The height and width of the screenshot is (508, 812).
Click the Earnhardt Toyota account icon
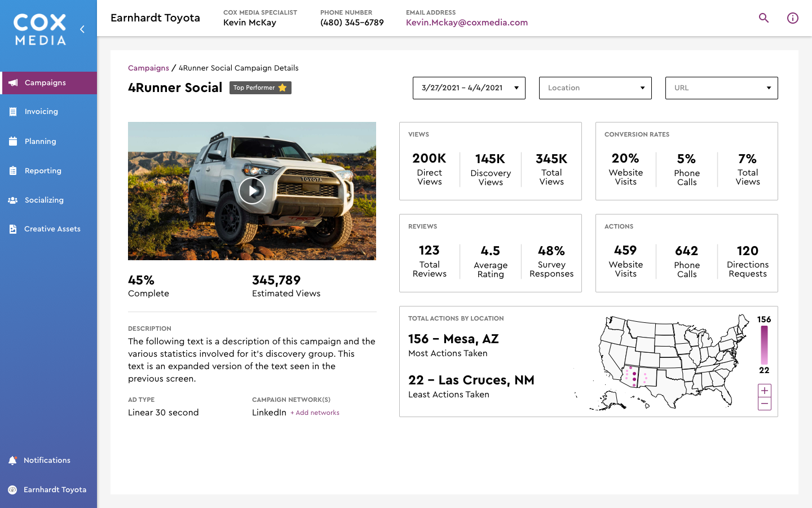[12, 490]
